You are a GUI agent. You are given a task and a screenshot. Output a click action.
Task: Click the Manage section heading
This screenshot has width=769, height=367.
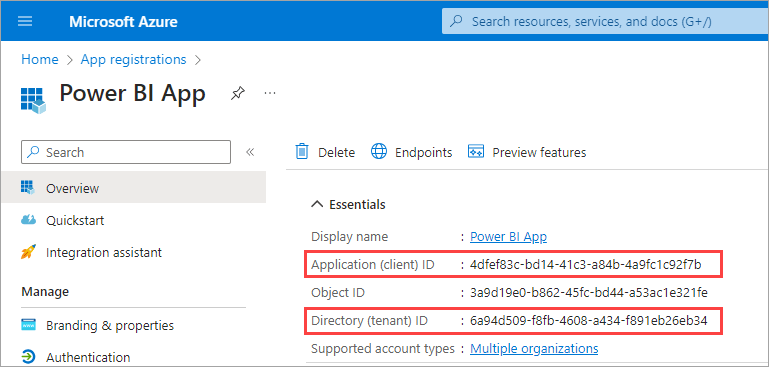pyautogui.click(x=45, y=292)
